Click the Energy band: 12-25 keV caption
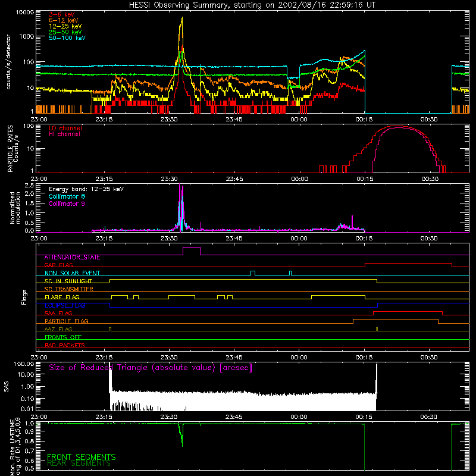The image size is (476, 476). (86, 189)
